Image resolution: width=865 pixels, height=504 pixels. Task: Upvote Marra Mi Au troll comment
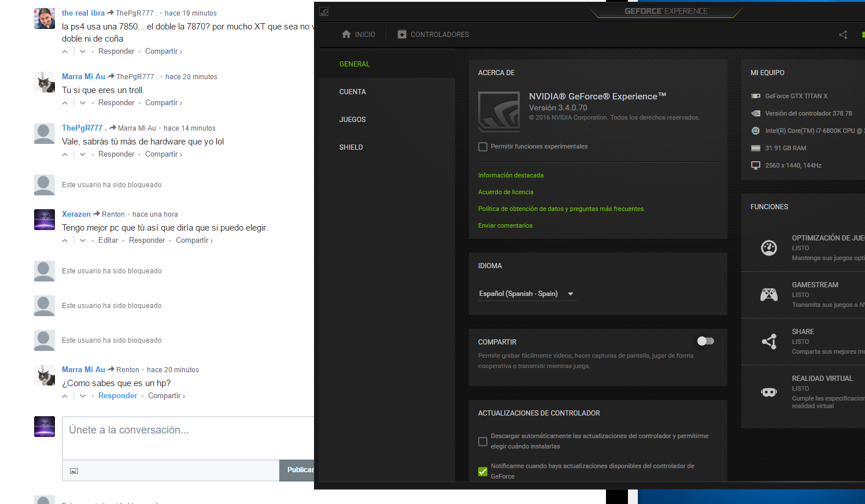(65, 103)
